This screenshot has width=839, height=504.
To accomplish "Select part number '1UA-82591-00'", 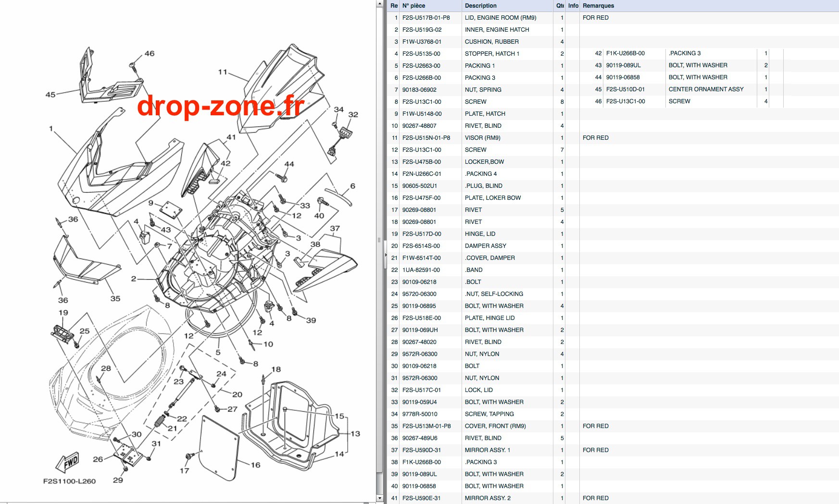I will point(421,270).
